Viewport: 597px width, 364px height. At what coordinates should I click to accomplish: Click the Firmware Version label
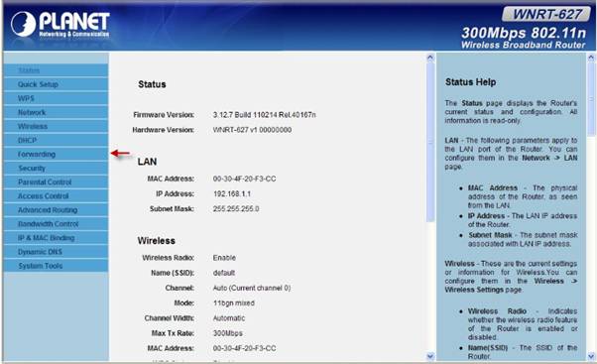[164, 115]
